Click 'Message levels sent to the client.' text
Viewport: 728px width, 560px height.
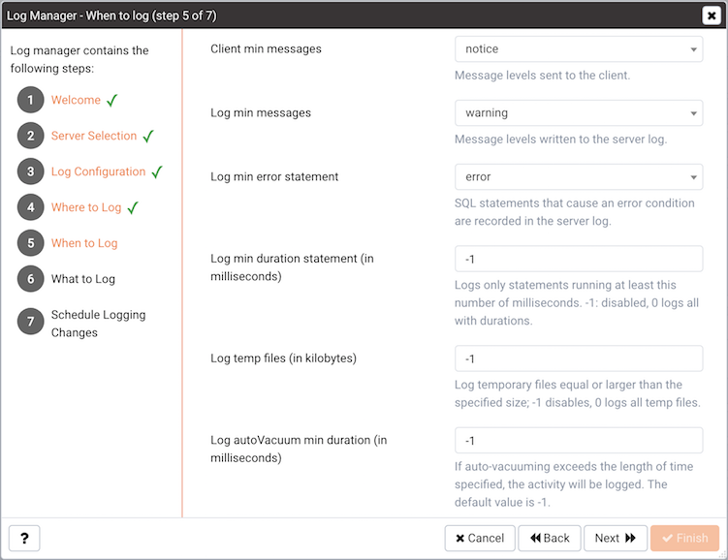coord(542,76)
